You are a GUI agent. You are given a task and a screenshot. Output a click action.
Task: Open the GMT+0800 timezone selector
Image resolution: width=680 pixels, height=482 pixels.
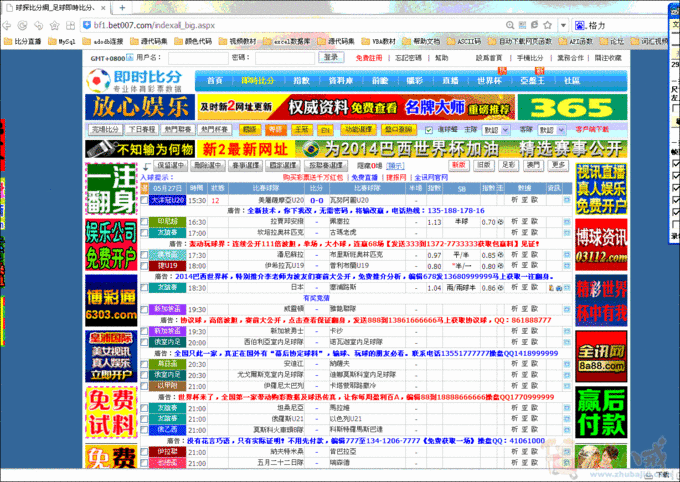(x=110, y=58)
